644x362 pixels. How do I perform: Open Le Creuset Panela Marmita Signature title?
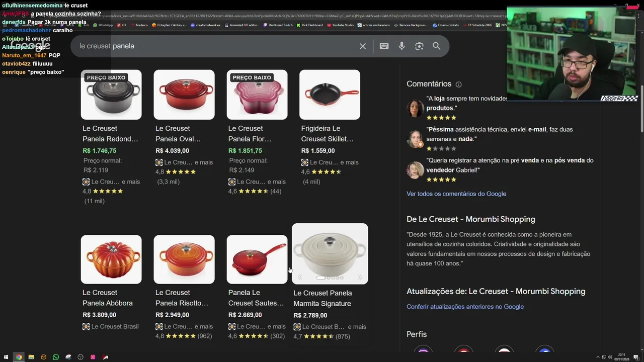323,298
